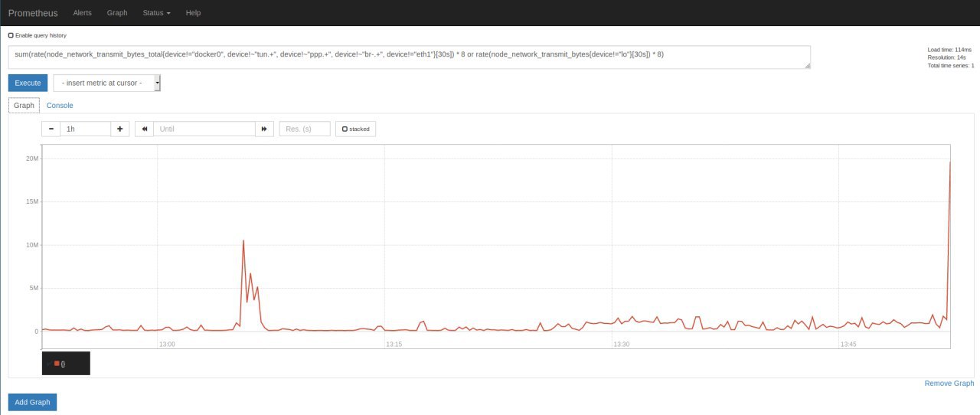This screenshot has width=980, height=415.
Task: Select the {} series legend entry
Action: pyautogui.click(x=63, y=364)
